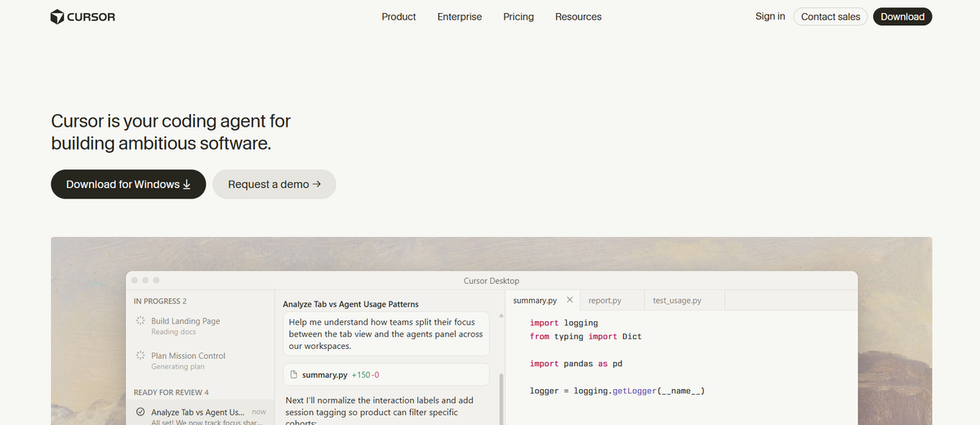The height and width of the screenshot is (425, 980).
Task: Open the Resources menu
Action: (578, 16)
